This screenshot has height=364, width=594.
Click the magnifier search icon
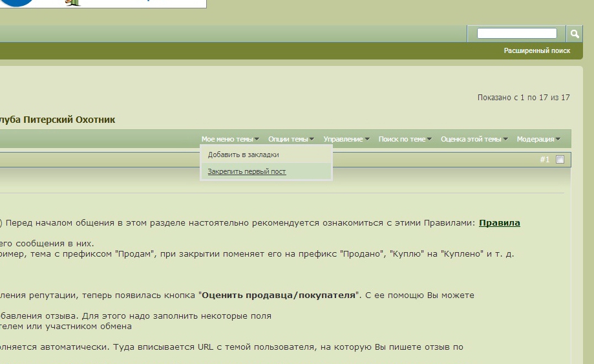[x=574, y=34]
